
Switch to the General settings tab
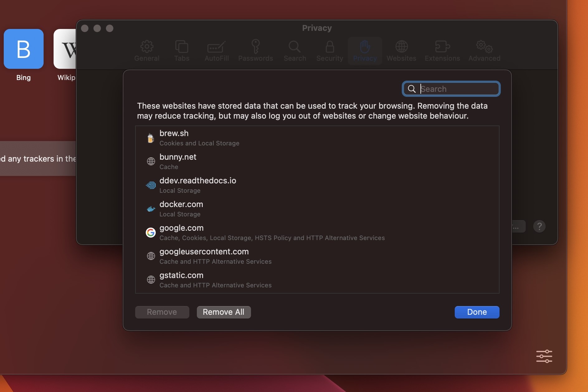pos(147,51)
